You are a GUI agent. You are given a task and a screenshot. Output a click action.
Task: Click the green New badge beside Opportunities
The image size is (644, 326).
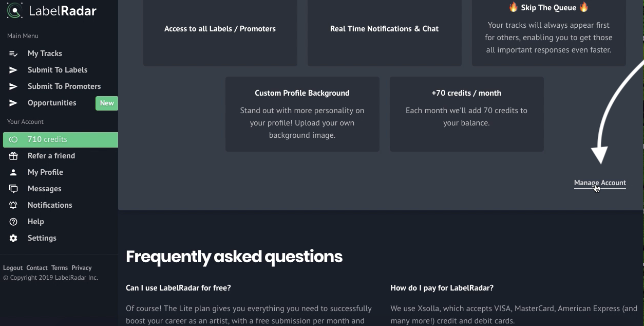point(107,103)
